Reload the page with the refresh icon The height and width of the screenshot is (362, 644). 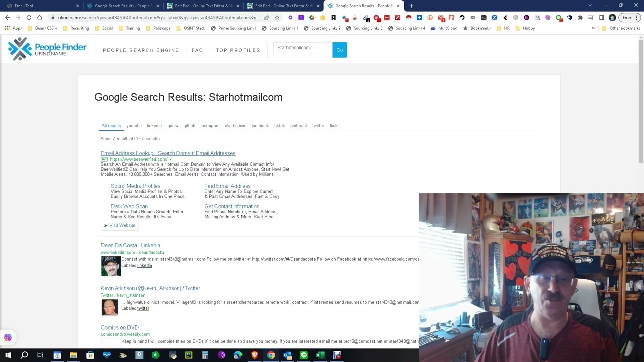[29, 18]
